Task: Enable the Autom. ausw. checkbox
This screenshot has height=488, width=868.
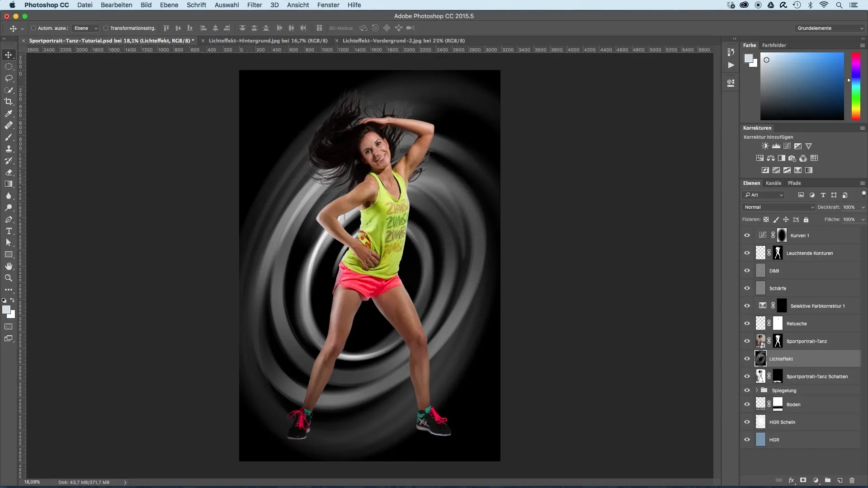Action: 33,28
